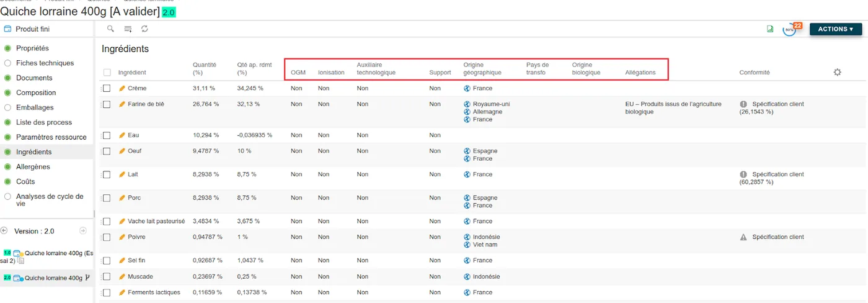Screen dimensions: 868x303
Task: Edit the Crème ingredient pencil icon
Action: point(122,88)
